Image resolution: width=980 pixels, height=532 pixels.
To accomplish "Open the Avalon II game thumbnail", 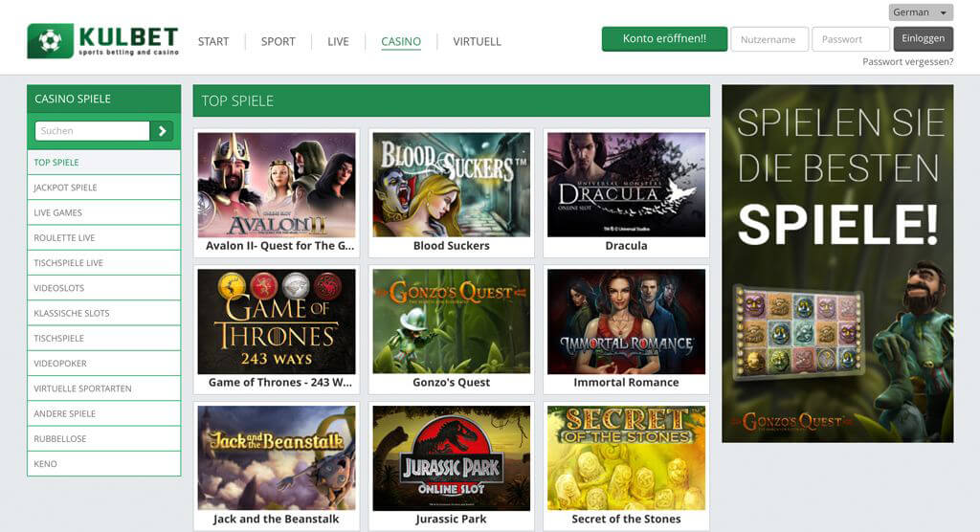I will click(x=277, y=185).
